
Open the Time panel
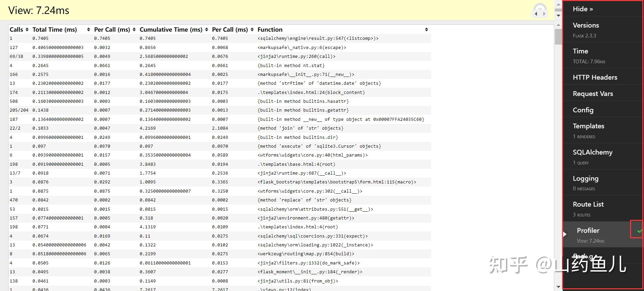[x=580, y=51]
